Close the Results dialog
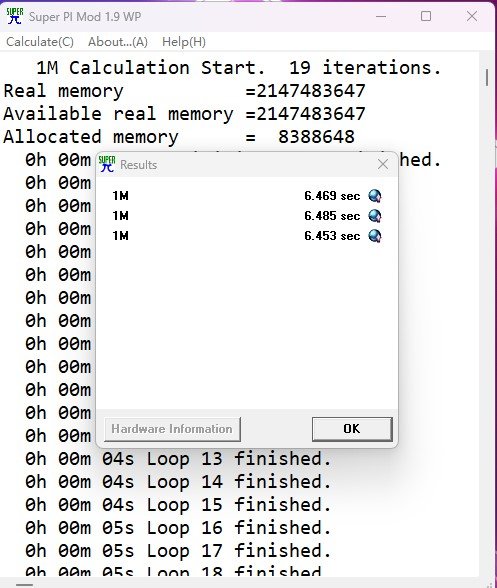Image resolution: width=497 pixels, height=588 pixels. click(x=383, y=164)
